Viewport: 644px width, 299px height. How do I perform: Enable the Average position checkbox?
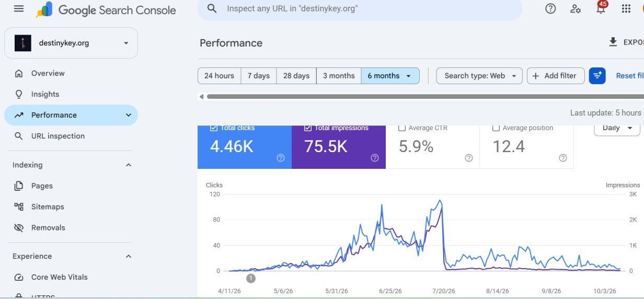point(496,128)
